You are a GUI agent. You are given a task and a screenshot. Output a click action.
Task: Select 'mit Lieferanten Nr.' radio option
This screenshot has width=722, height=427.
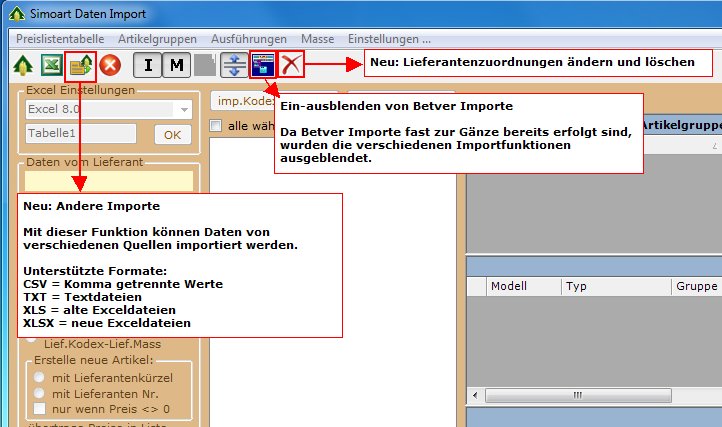(x=39, y=393)
